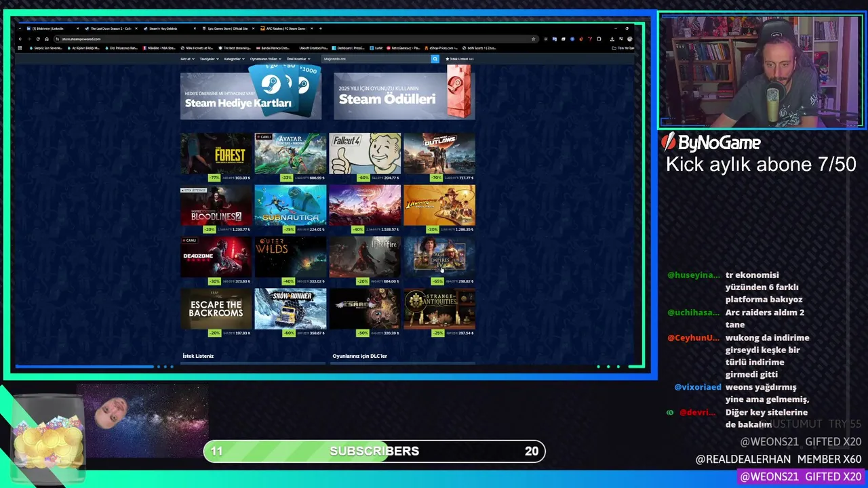Viewport: 868px width, 488px height.
Task: Expand the Tavsiyeler dropdown
Action: pyautogui.click(x=210, y=59)
